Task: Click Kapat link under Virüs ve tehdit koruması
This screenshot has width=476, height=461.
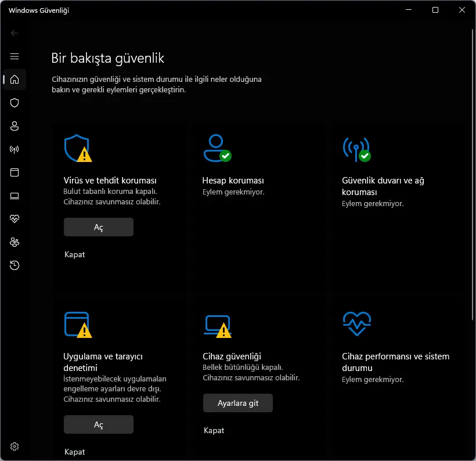Action: tap(74, 254)
